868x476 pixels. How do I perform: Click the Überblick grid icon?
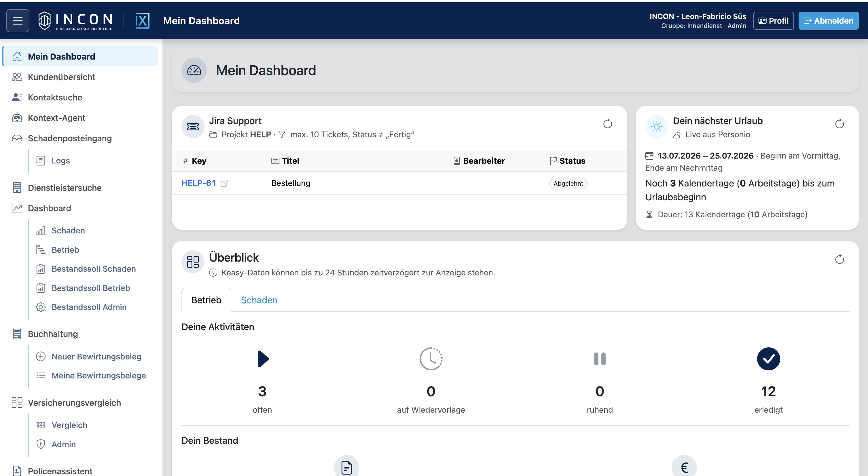193,262
